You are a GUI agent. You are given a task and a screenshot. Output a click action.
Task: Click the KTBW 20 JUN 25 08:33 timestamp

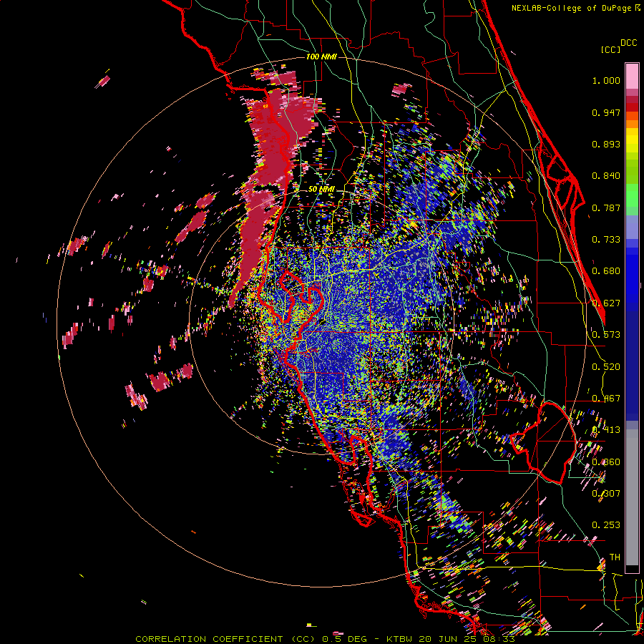click(451, 639)
